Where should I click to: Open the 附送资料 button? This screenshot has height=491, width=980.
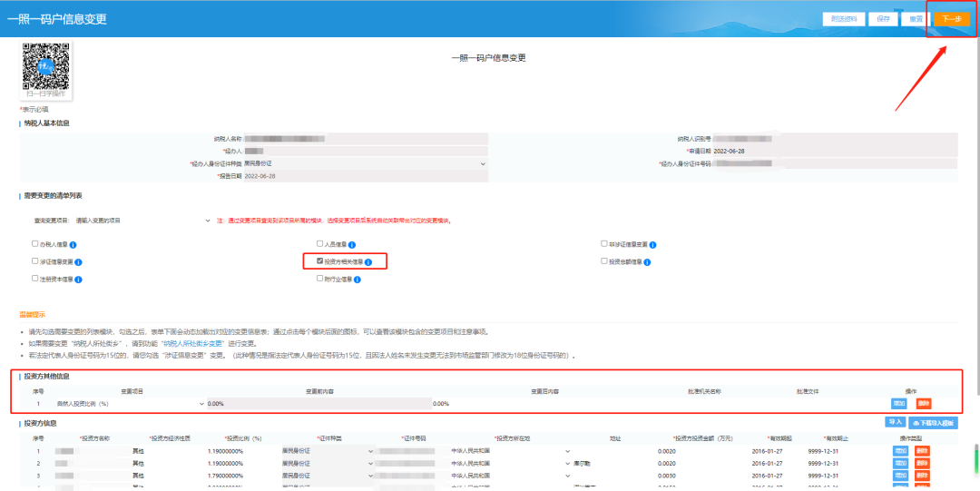[x=843, y=19]
